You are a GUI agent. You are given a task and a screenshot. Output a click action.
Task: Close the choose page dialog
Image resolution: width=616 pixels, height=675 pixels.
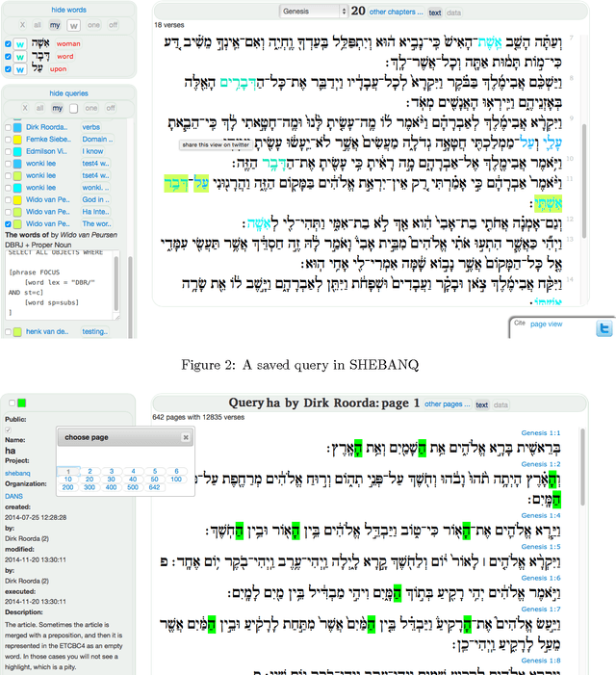pos(186,437)
